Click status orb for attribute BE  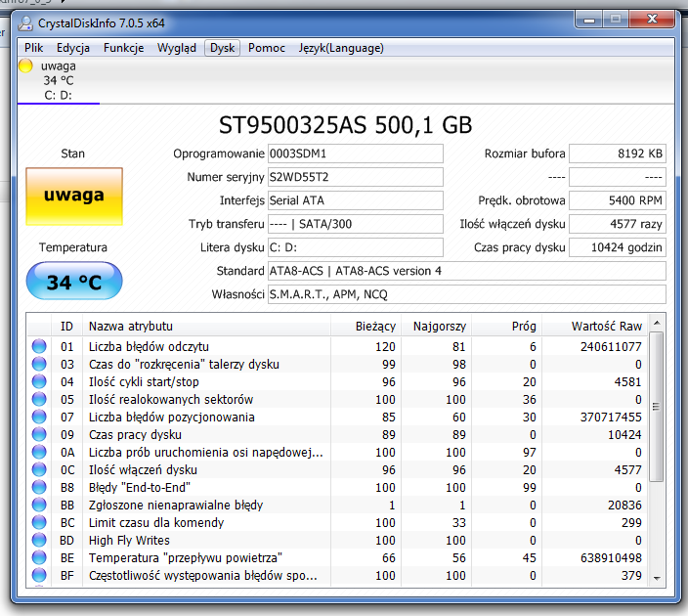[x=39, y=557]
